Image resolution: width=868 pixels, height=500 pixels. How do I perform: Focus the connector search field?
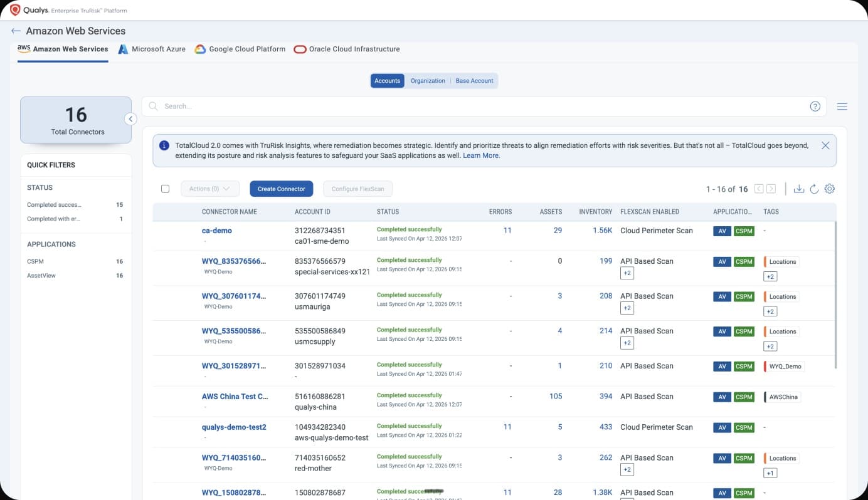tap(484, 107)
